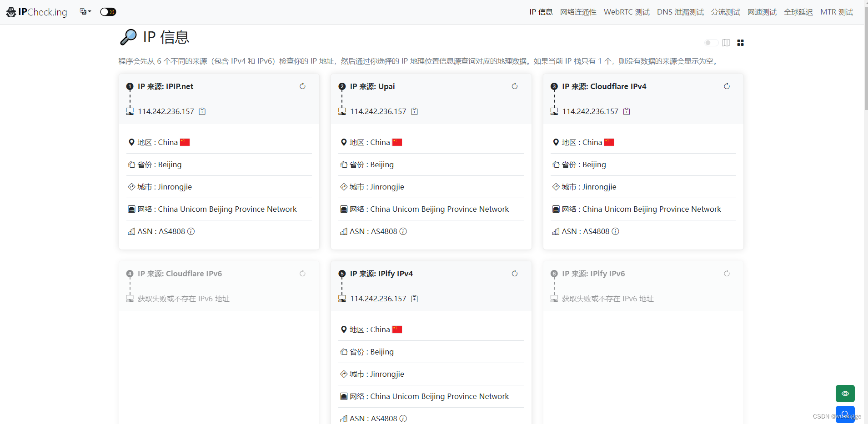Click 城市 : Jinrongjie in IPify IPv4 card
Image resolution: width=868 pixels, height=424 pixels.
(377, 374)
